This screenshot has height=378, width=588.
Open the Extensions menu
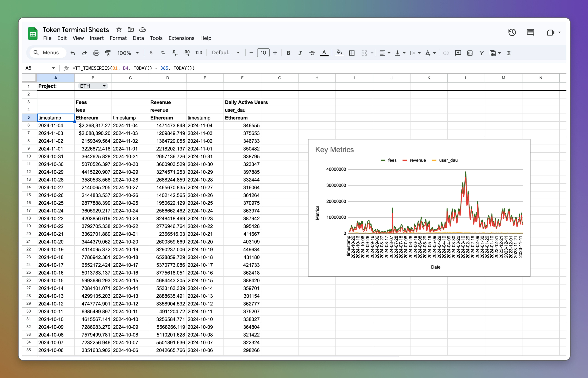[x=181, y=38]
